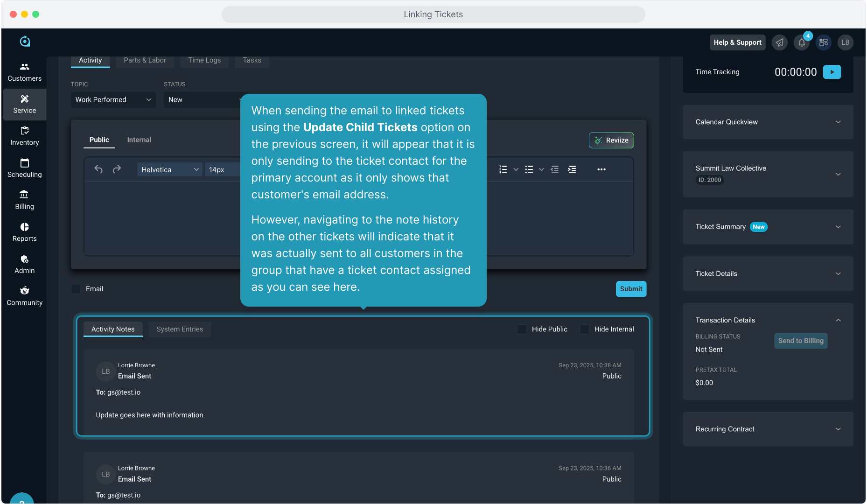Open the notifications bell icon
The width and height of the screenshot is (867, 504).
(x=801, y=42)
